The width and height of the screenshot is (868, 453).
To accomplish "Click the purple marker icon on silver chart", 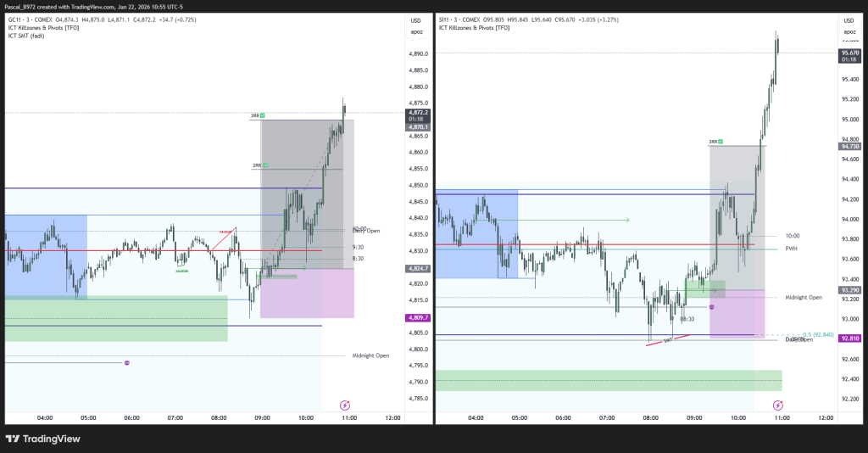I will click(x=711, y=307).
